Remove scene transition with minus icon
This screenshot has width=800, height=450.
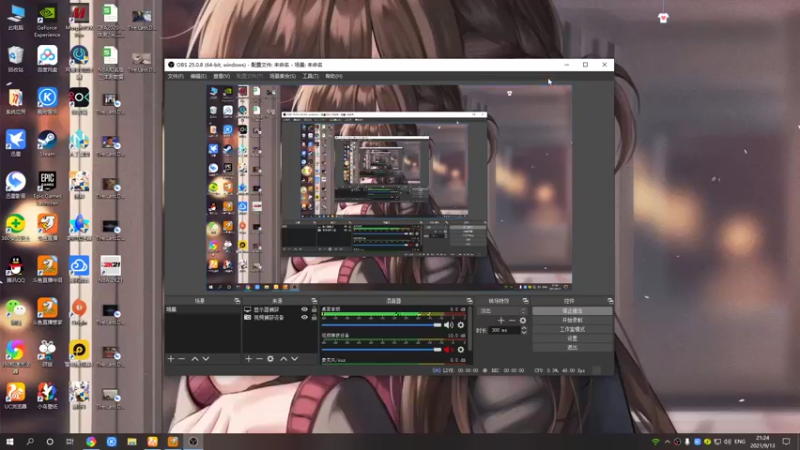[512, 320]
